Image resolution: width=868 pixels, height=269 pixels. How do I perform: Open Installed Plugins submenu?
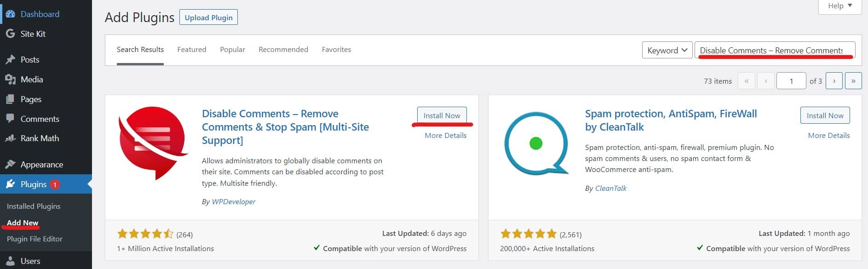(x=34, y=206)
